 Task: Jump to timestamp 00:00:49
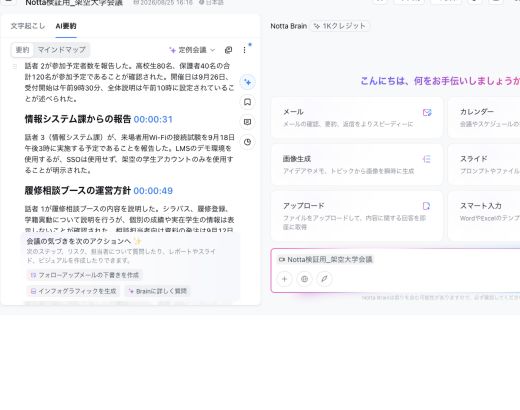point(153,191)
